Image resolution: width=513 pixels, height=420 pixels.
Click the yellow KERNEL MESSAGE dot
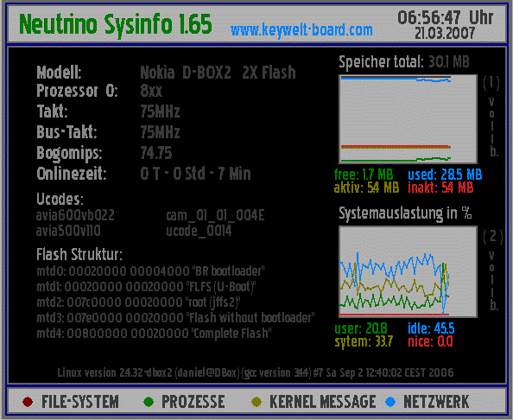click(x=256, y=402)
